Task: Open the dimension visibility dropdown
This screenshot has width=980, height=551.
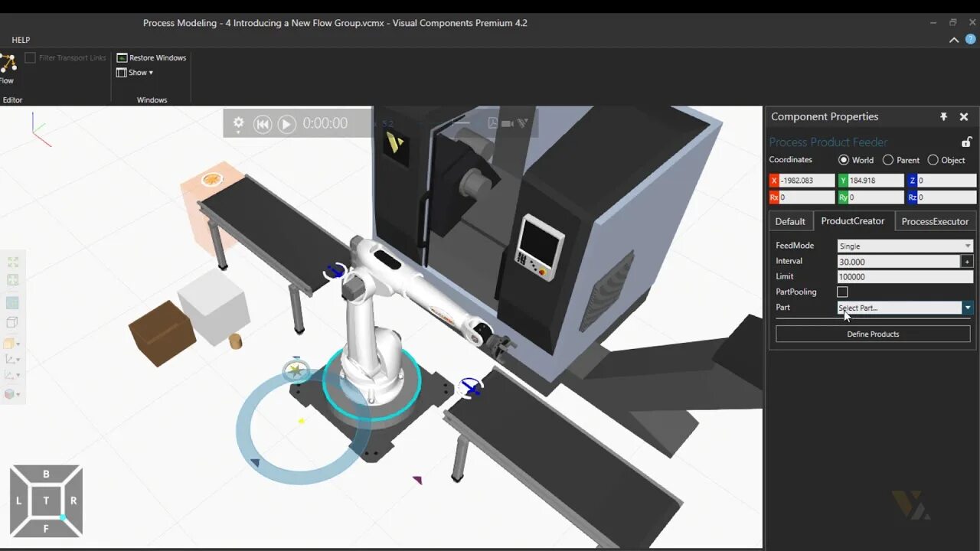Action: click(12, 375)
